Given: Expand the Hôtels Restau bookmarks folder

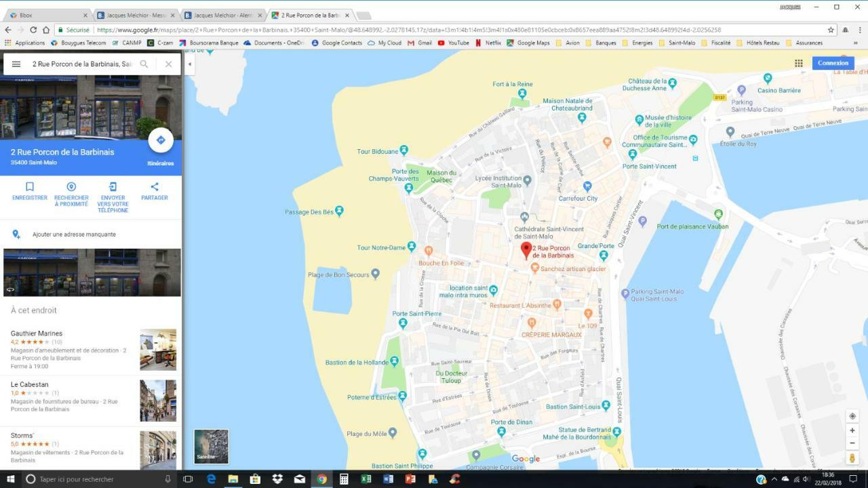Looking at the screenshot, I should click(757, 43).
